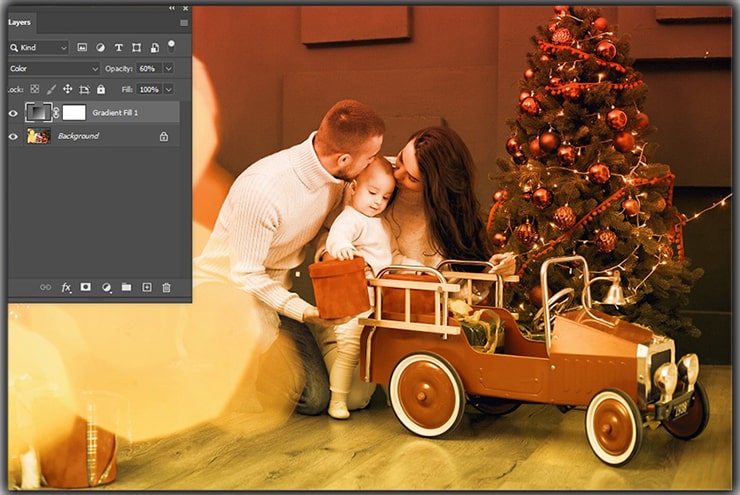Image resolution: width=740 pixels, height=495 pixels.
Task: Select the Background layer name
Action: (78, 136)
